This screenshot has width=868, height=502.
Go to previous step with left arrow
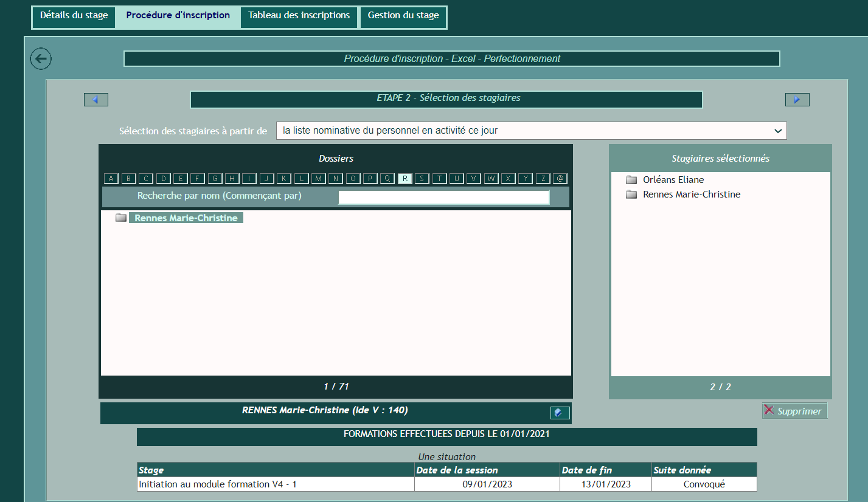pos(96,100)
